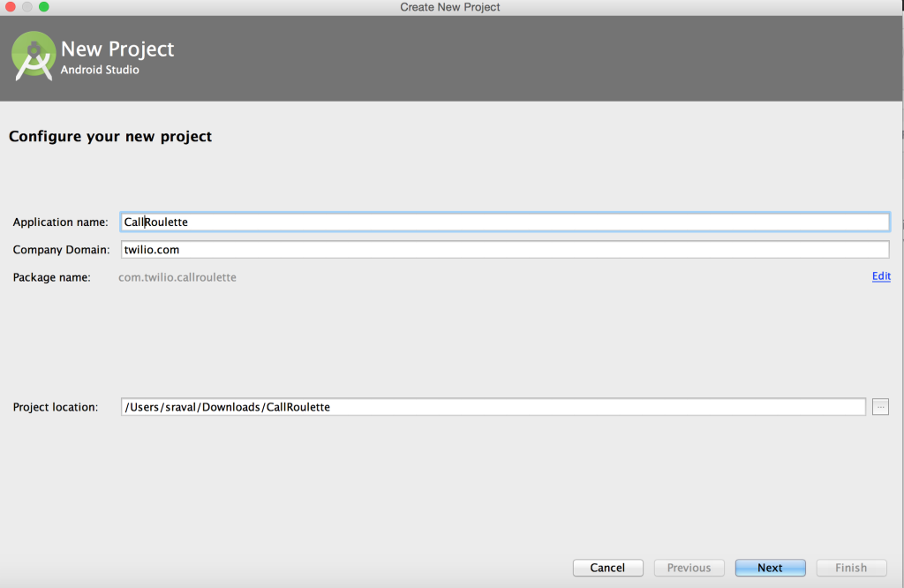Image resolution: width=904 pixels, height=588 pixels.
Task: Click the 'New Project' title text
Action: click(x=117, y=49)
